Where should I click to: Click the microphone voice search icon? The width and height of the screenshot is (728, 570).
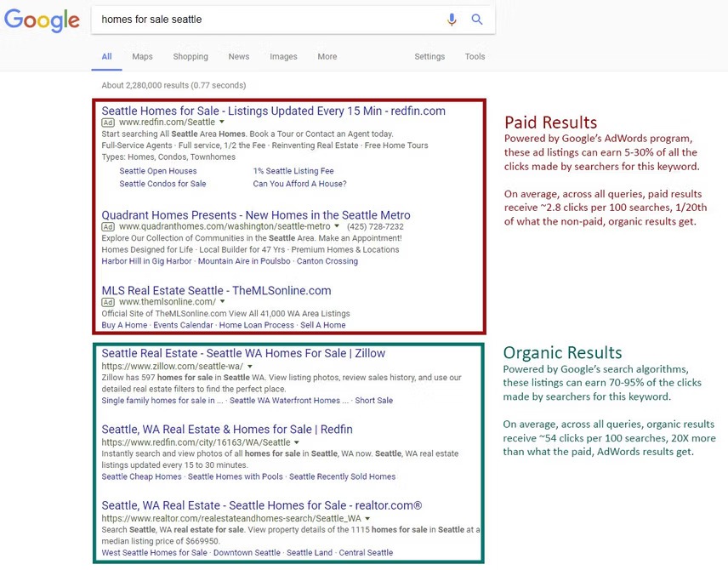point(452,19)
